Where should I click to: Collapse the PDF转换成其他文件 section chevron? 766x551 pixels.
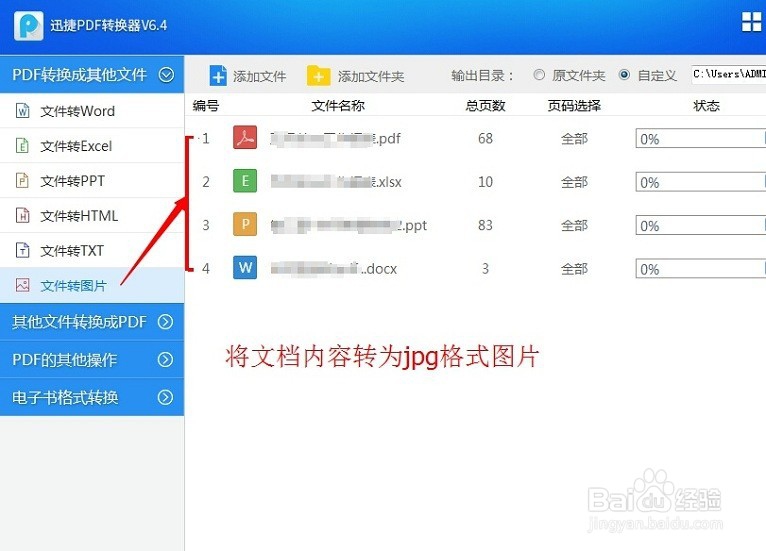coord(166,75)
